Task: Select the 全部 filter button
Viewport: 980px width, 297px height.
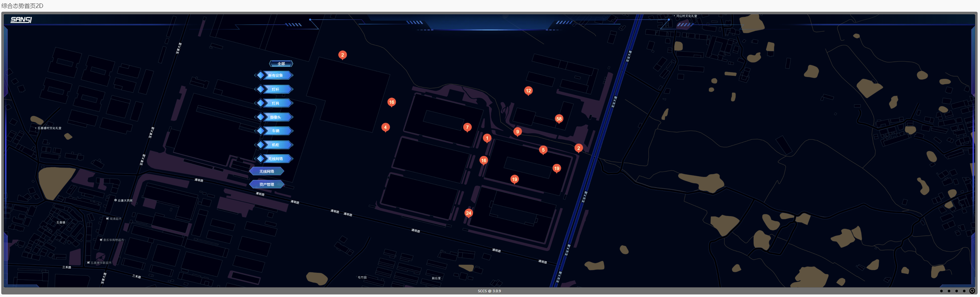Action: (x=281, y=63)
